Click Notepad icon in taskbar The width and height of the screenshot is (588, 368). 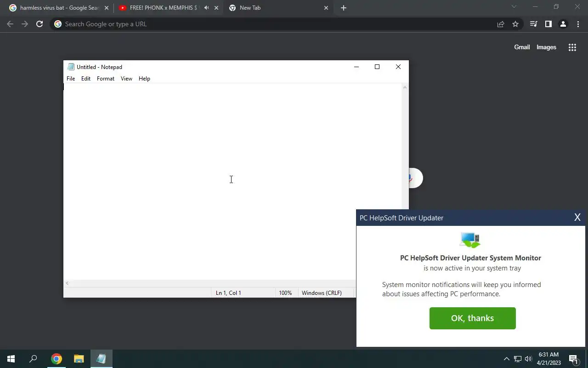point(101,359)
